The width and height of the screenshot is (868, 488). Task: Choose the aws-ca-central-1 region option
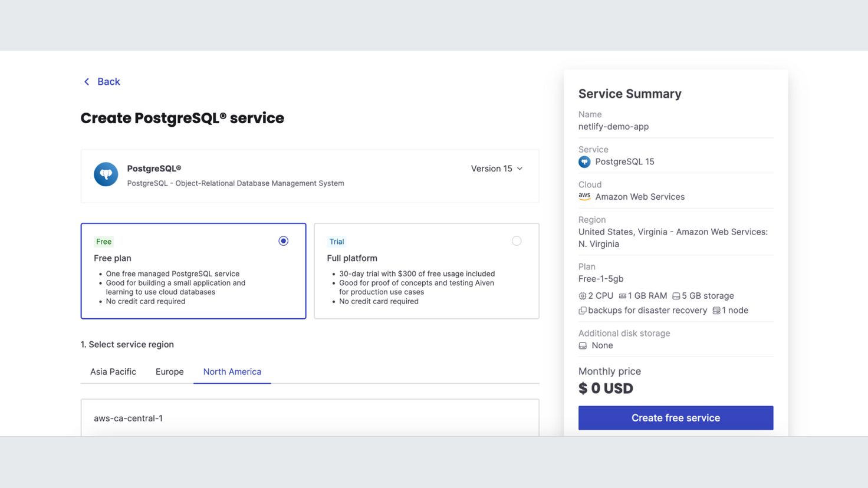point(310,418)
